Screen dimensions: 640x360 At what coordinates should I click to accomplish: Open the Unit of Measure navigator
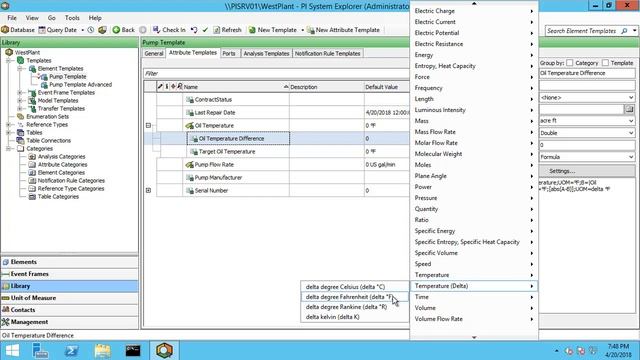coord(69,298)
